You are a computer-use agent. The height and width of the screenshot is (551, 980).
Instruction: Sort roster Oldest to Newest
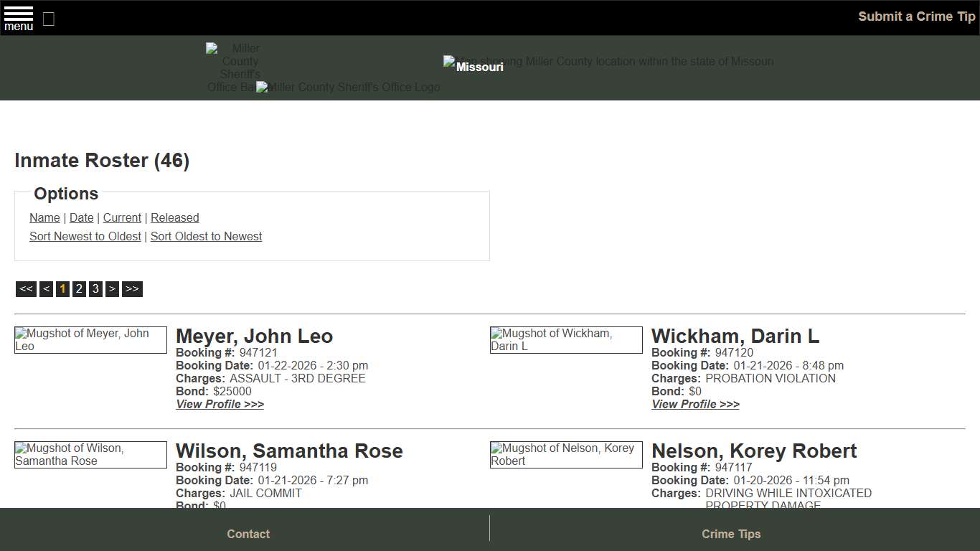click(206, 236)
